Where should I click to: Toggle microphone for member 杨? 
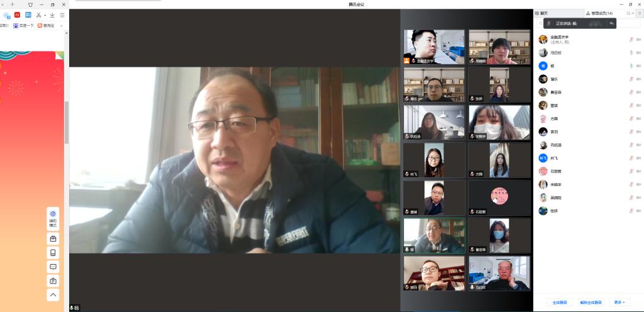coord(631,65)
